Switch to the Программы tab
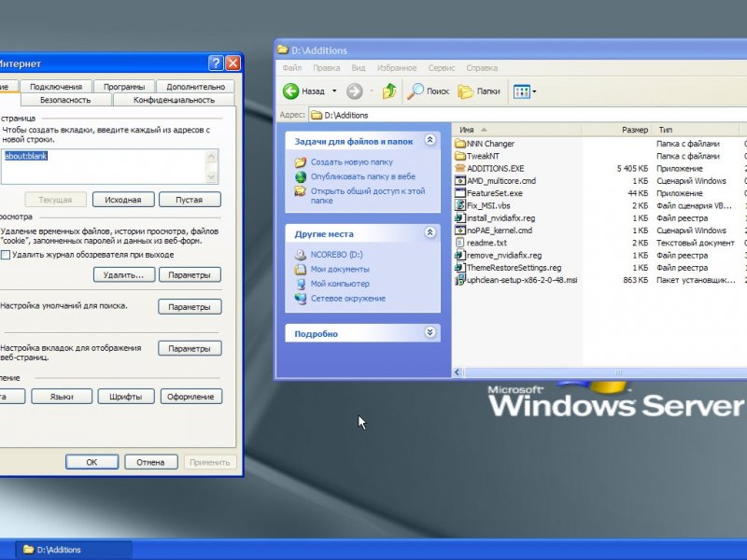Screen dimensions: 747x560 [x=124, y=86]
